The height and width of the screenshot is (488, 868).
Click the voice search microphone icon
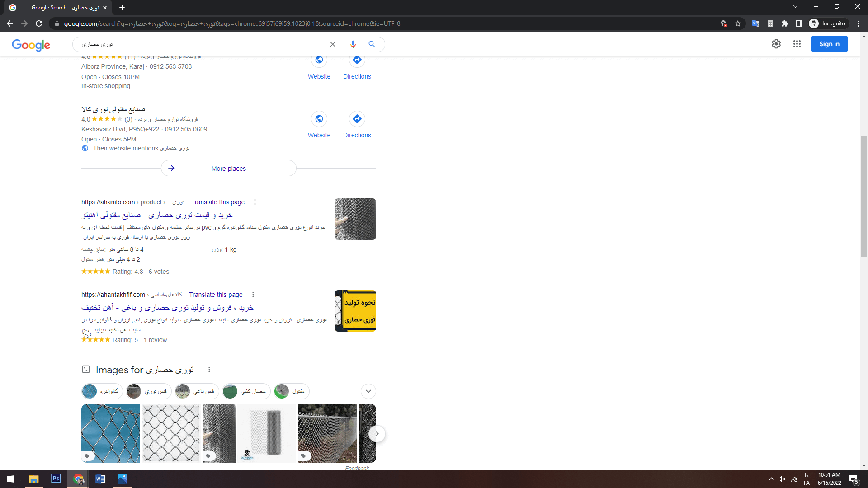coord(353,44)
